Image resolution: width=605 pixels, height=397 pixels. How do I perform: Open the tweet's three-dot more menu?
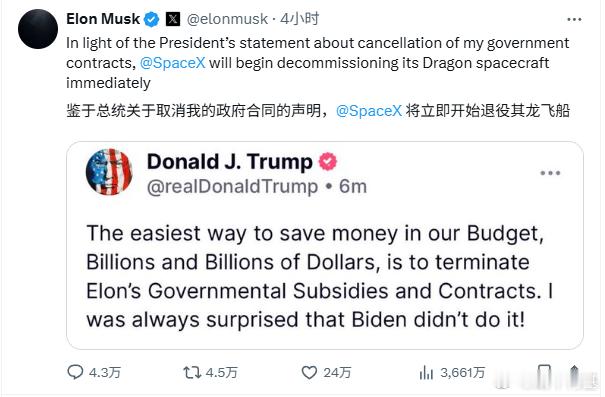click(574, 19)
